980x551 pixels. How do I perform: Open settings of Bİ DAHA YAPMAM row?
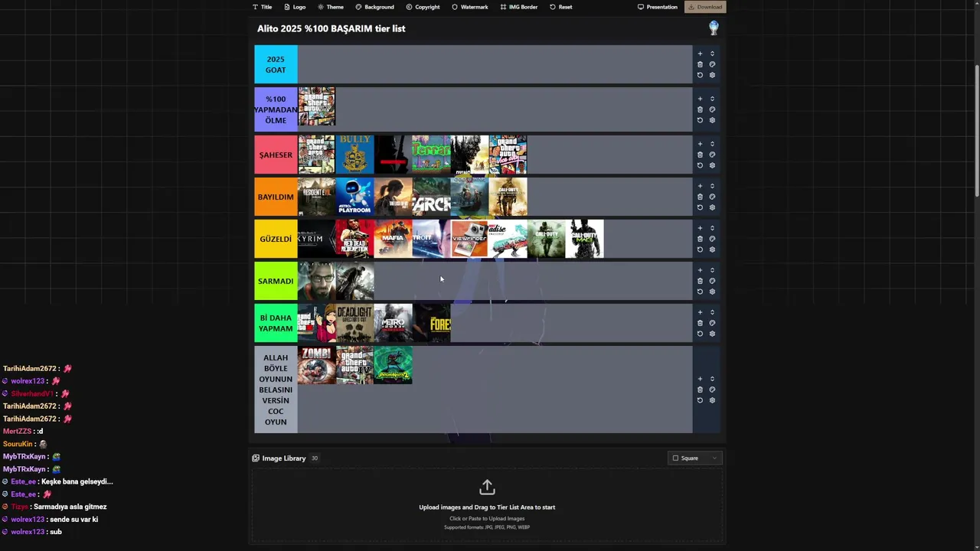(x=712, y=334)
